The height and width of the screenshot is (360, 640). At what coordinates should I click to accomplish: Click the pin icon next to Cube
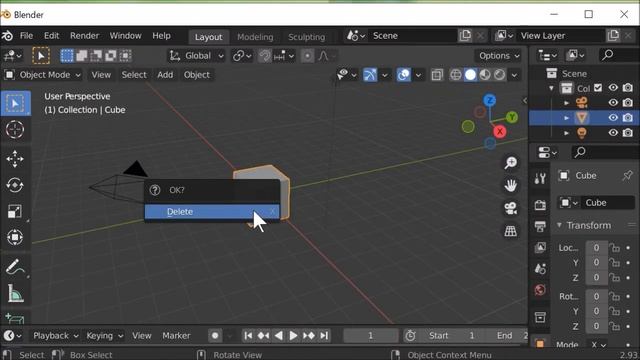tap(627, 176)
